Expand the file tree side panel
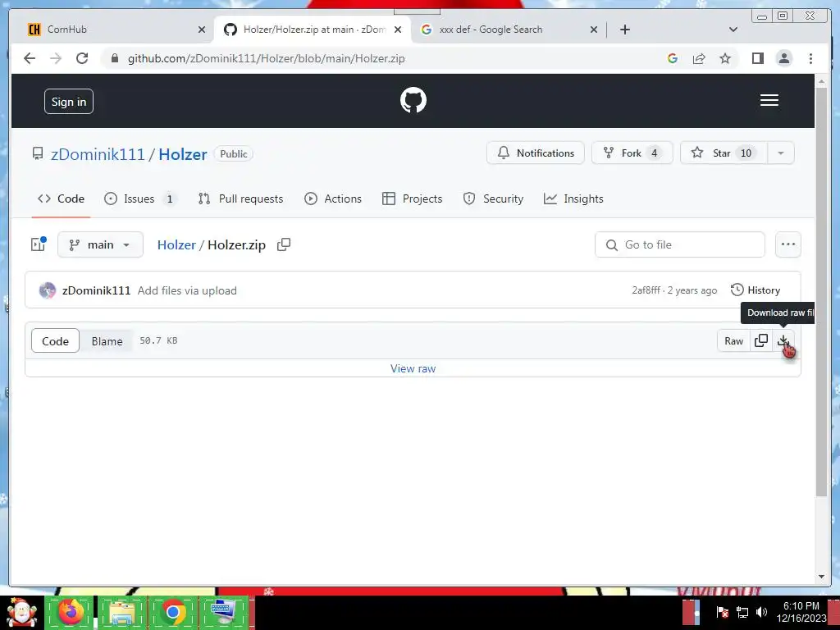Image resolution: width=840 pixels, height=630 pixels. pyautogui.click(x=38, y=244)
